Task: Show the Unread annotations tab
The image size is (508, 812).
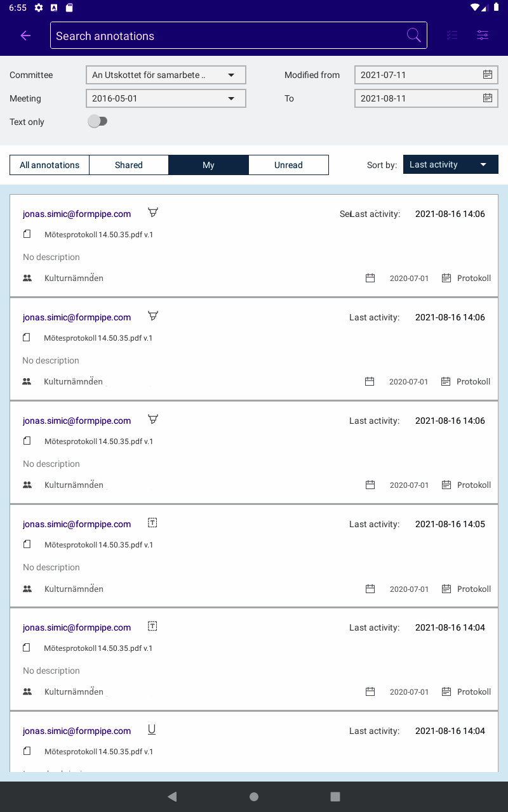Action: [x=288, y=165]
